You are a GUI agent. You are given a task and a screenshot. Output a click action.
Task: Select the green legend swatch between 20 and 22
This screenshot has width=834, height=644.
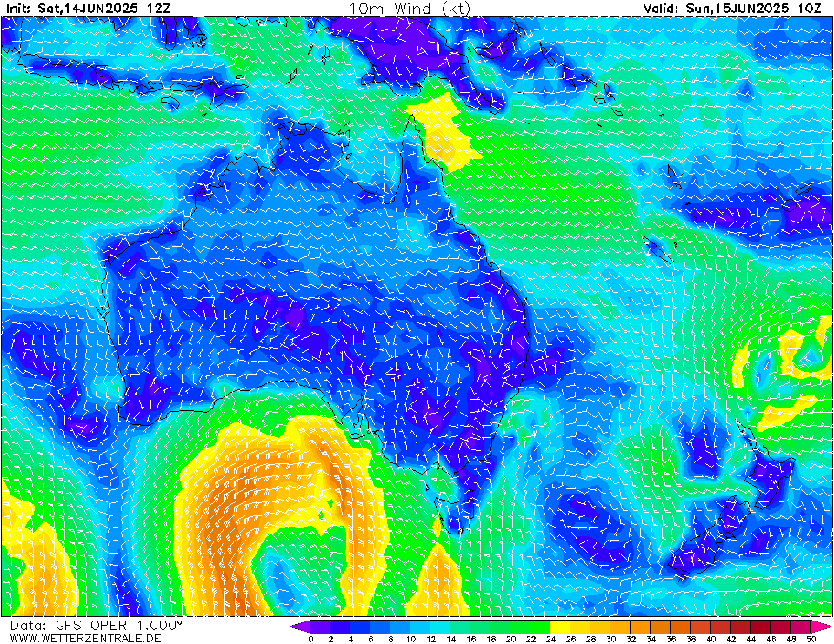click(x=520, y=627)
